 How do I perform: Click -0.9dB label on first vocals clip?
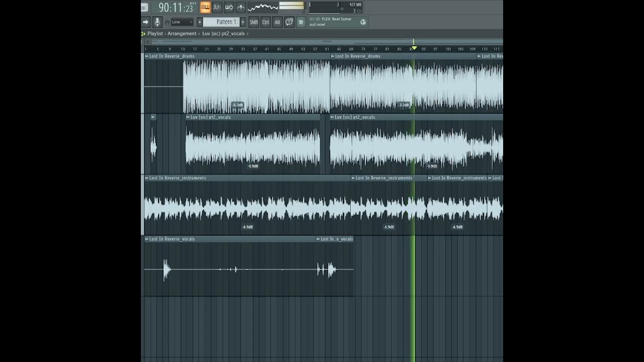(x=253, y=166)
